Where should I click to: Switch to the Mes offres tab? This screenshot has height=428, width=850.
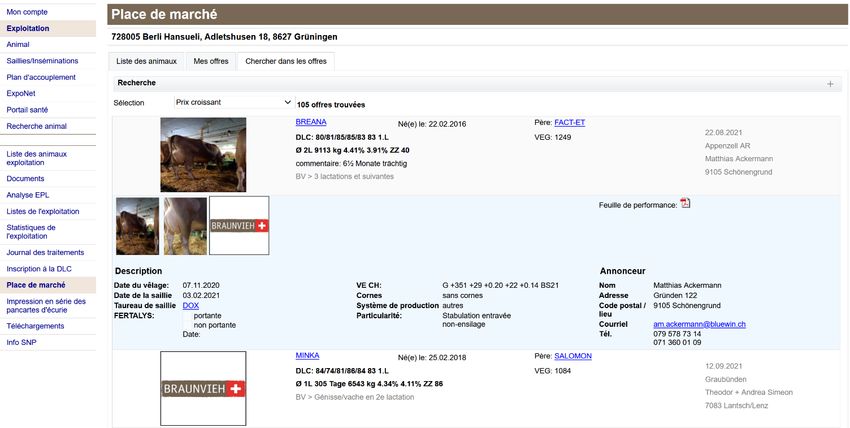[x=211, y=61]
